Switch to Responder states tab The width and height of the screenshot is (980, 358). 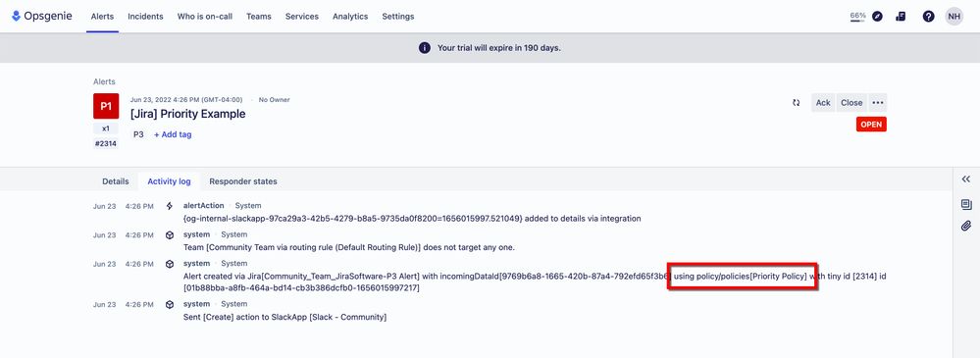tap(243, 181)
